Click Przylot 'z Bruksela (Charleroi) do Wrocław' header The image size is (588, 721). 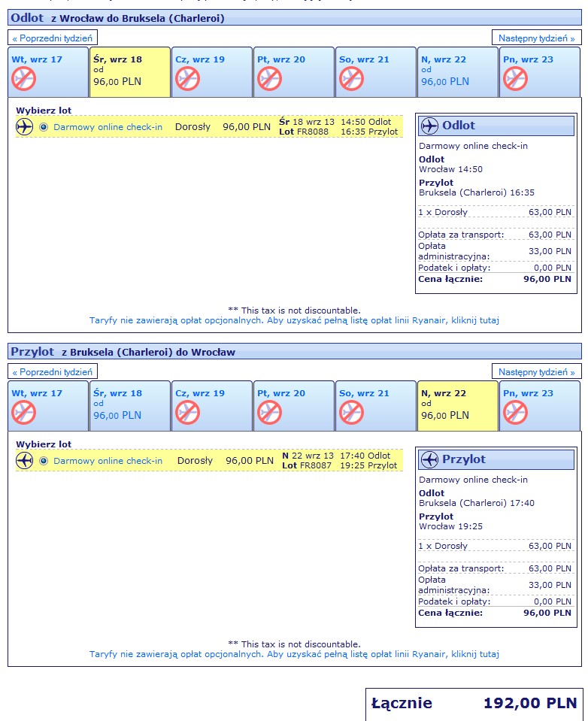click(x=148, y=352)
